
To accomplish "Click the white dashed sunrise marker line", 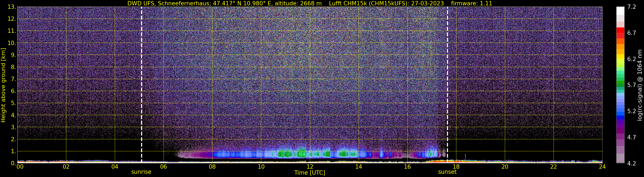I will pos(141,85).
